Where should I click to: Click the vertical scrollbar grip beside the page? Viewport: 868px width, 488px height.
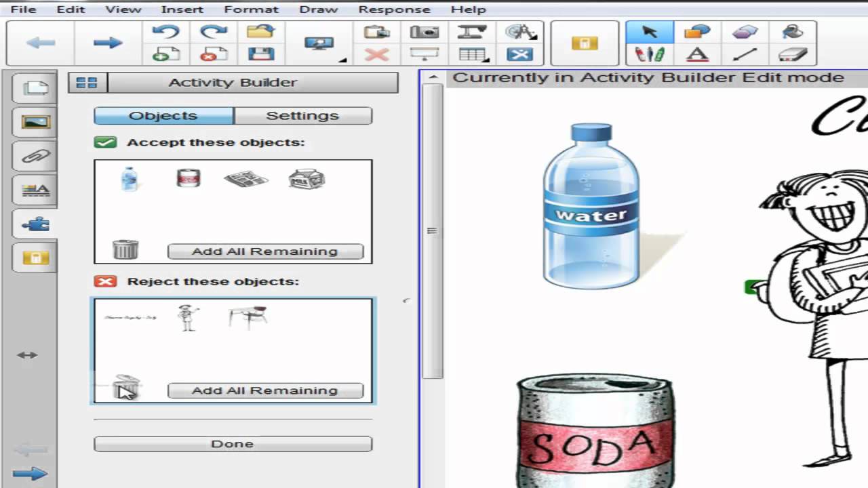click(432, 230)
